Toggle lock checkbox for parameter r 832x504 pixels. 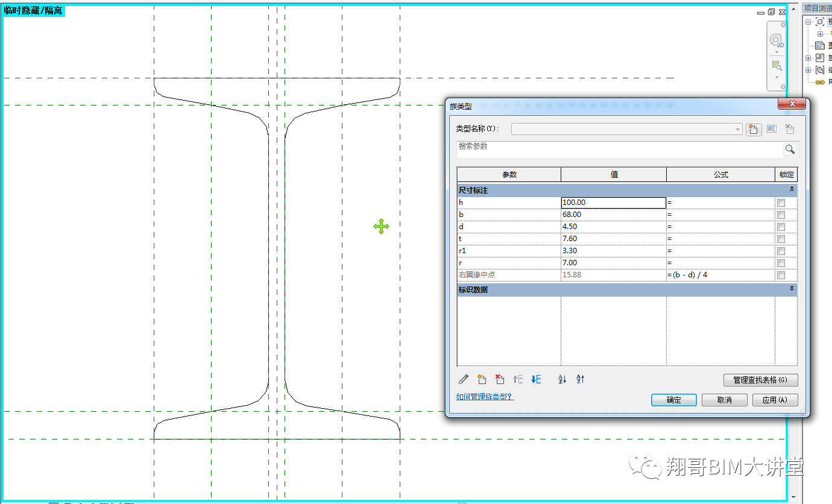click(x=781, y=263)
